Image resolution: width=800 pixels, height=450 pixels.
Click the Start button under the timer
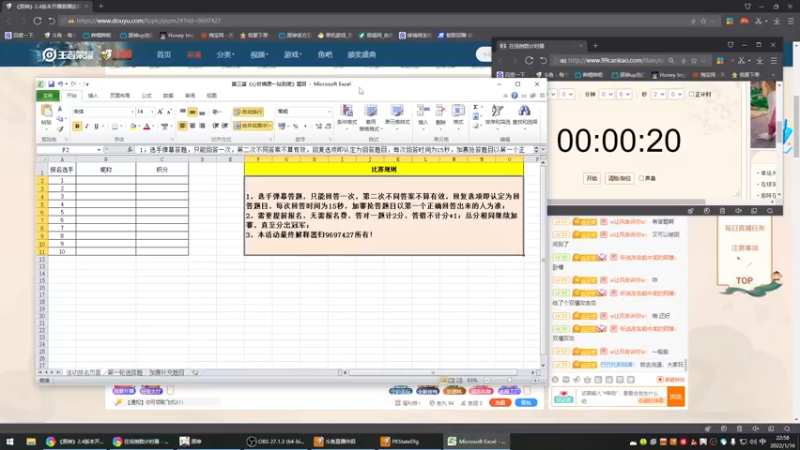coord(591,179)
